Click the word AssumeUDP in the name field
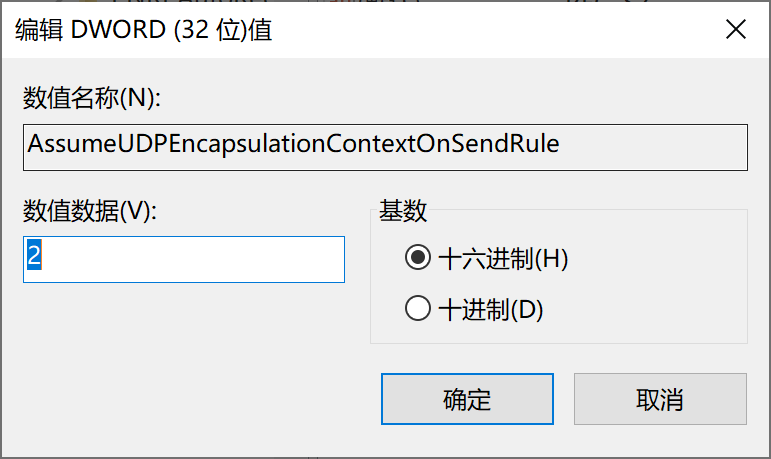 [x=78, y=144]
